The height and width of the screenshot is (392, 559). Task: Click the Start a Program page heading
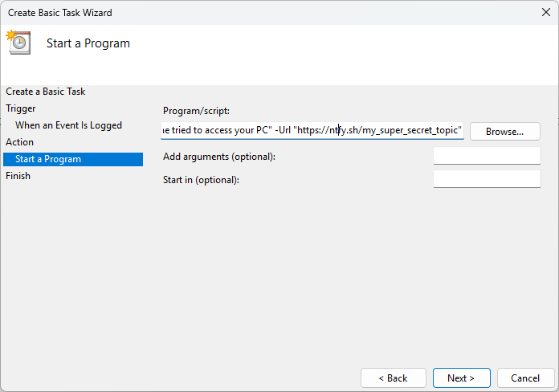[88, 43]
